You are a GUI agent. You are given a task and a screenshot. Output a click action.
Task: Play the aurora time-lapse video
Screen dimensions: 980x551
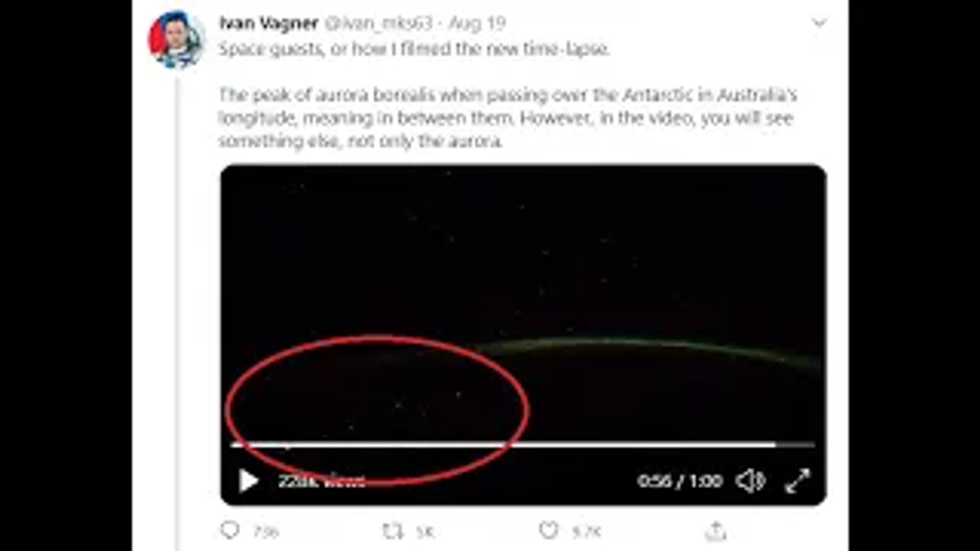(249, 481)
